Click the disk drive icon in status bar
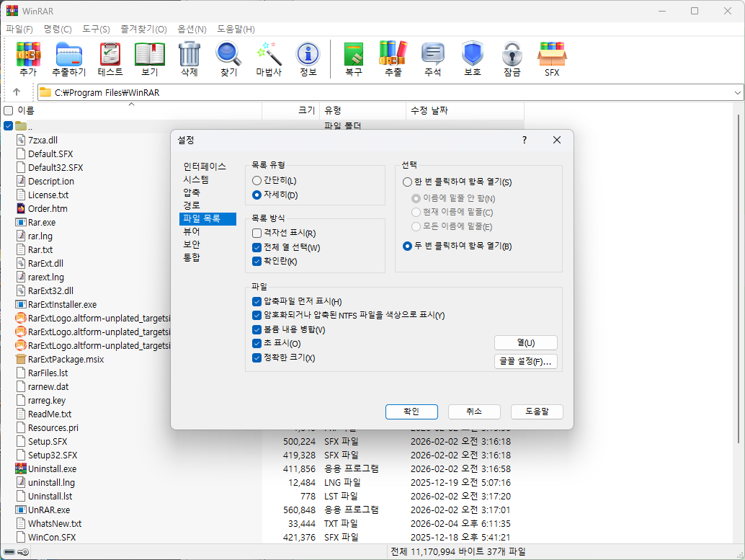Screen dimensions: 745x560 pos(9,552)
